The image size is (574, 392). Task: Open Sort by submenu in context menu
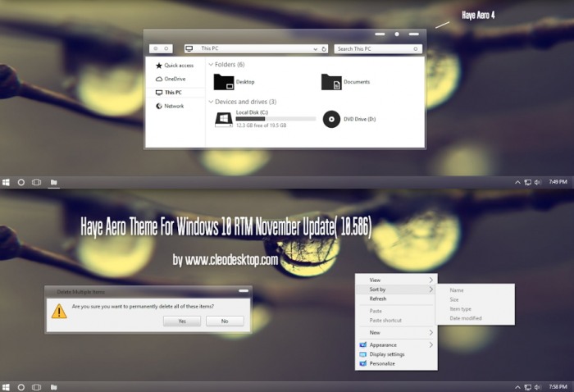[x=396, y=289]
